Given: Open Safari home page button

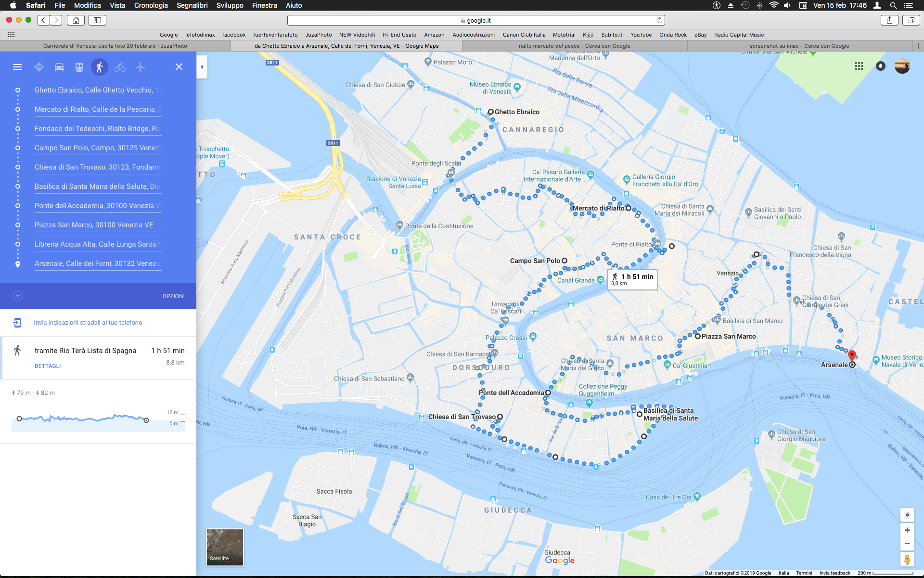Looking at the screenshot, I should coord(76,20).
